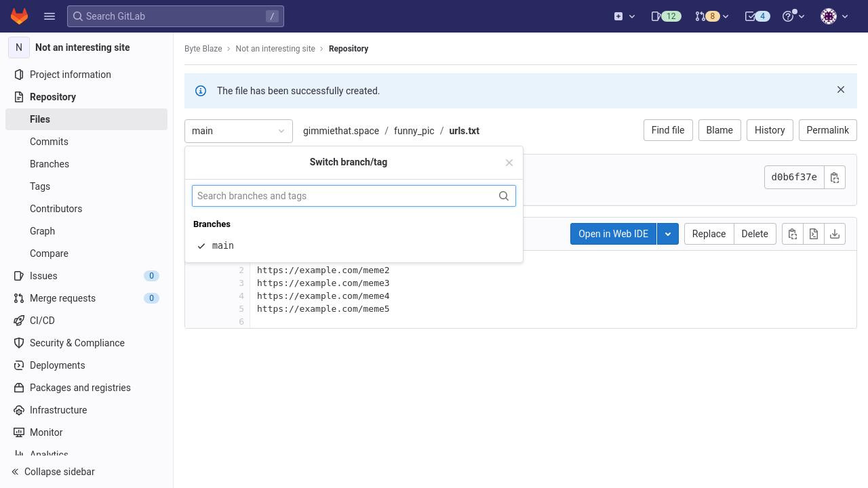Open Branches in sidebar
Image resolution: width=868 pixels, height=488 pixels.
(86, 164)
